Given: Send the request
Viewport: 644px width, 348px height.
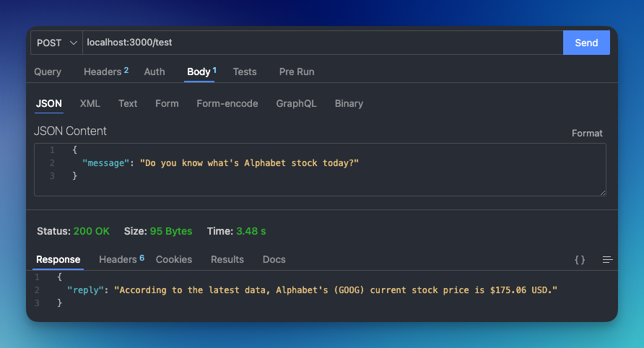Looking at the screenshot, I should click(x=586, y=43).
